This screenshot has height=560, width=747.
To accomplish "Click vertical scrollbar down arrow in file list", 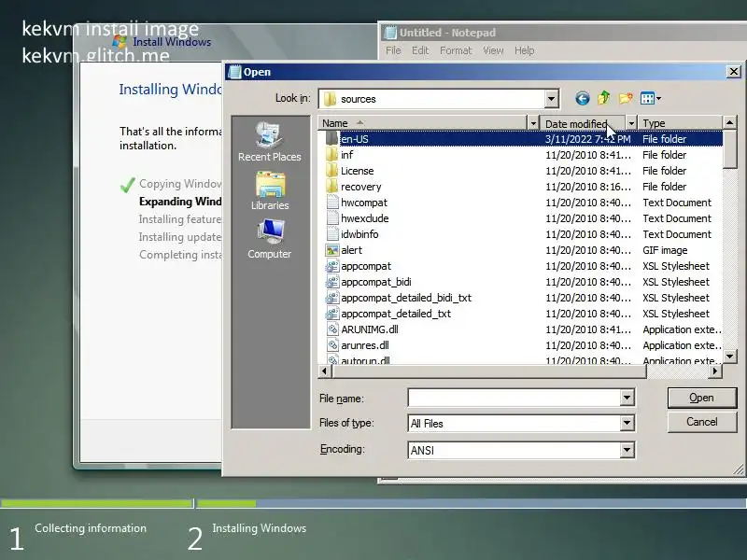I will tap(729, 357).
